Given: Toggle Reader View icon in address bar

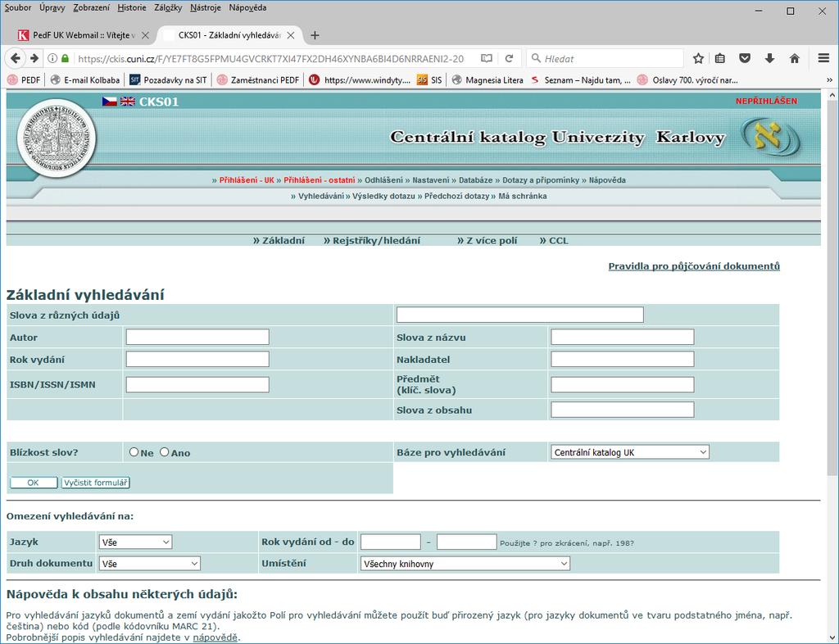Looking at the screenshot, I should click(x=487, y=58).
